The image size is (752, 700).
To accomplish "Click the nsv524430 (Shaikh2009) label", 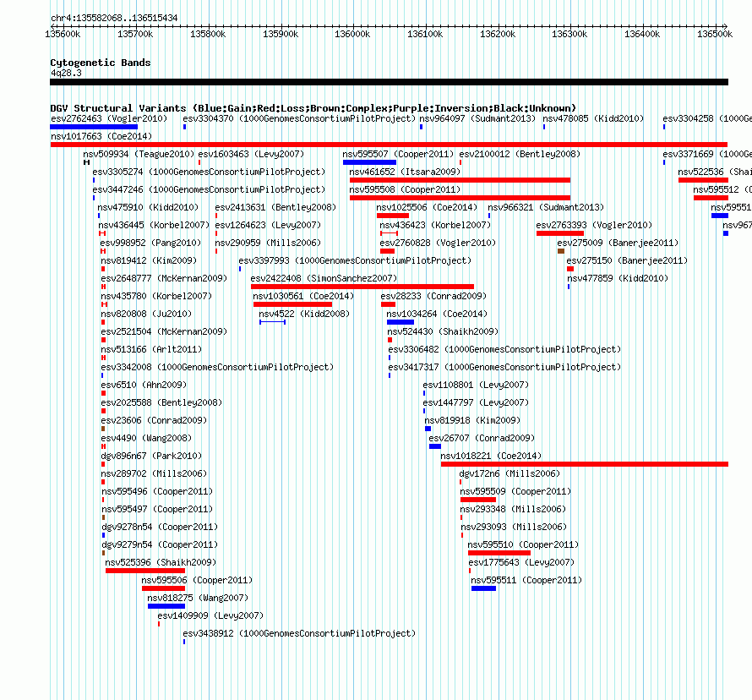I will coord(443,331).
